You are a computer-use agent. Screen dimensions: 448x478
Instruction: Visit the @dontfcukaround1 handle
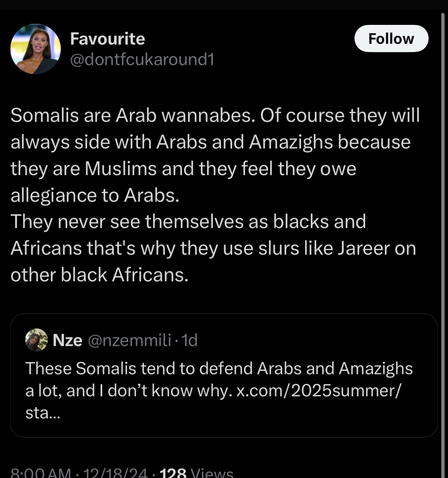click(142, 59)
